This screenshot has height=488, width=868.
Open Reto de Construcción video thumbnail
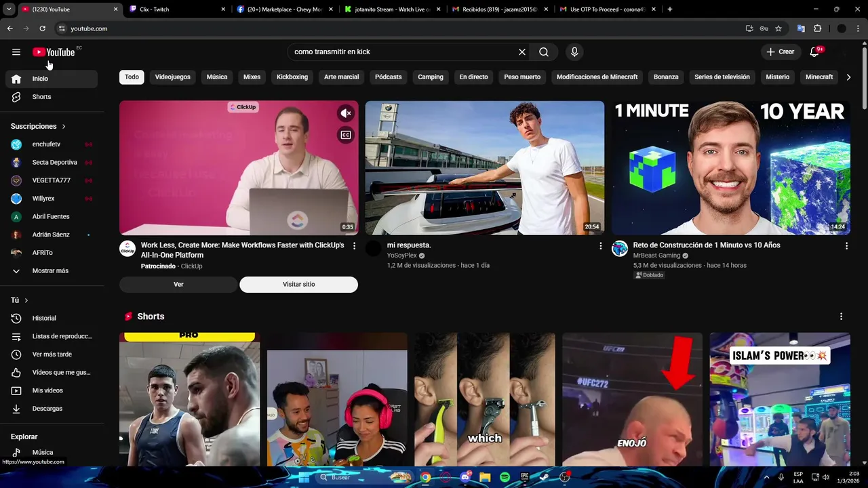731,168
